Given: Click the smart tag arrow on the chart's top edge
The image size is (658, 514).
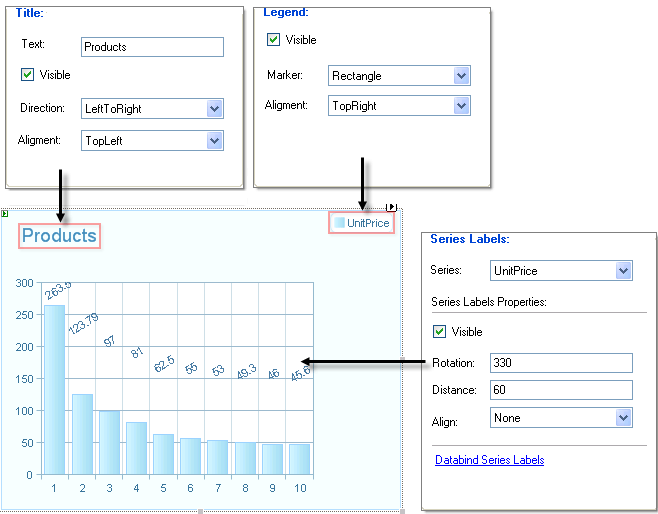Looking at the screenshot, I should click(x=391, y=207).
